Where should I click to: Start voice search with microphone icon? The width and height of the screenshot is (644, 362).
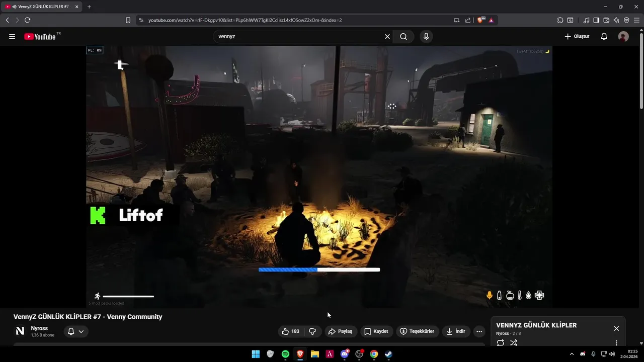click(x=426, y=36)
